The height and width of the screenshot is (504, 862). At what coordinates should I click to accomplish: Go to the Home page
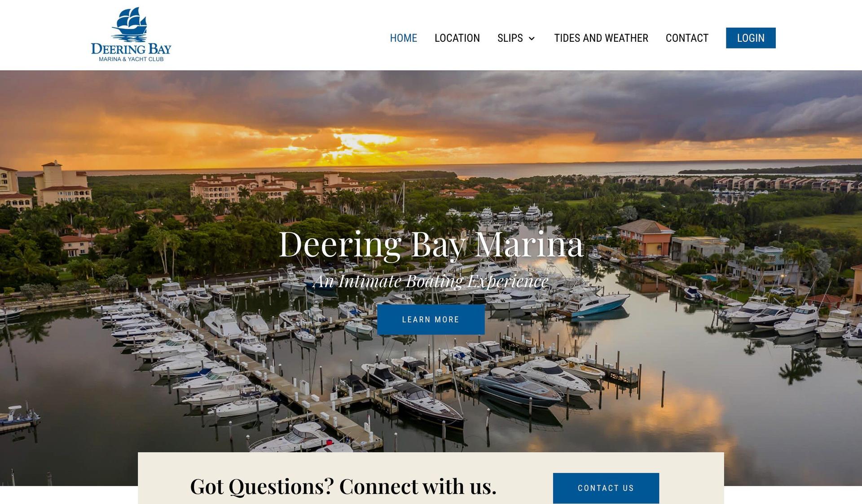[x=403, y=38]
